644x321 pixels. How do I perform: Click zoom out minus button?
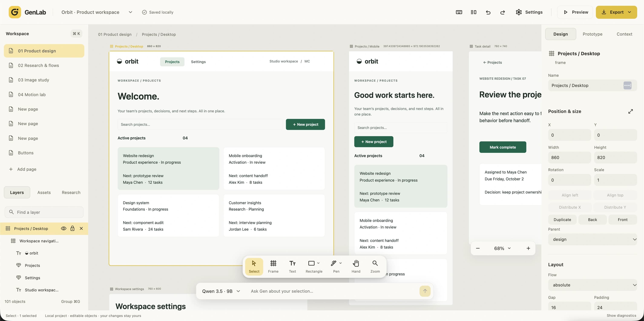point(478,249)
